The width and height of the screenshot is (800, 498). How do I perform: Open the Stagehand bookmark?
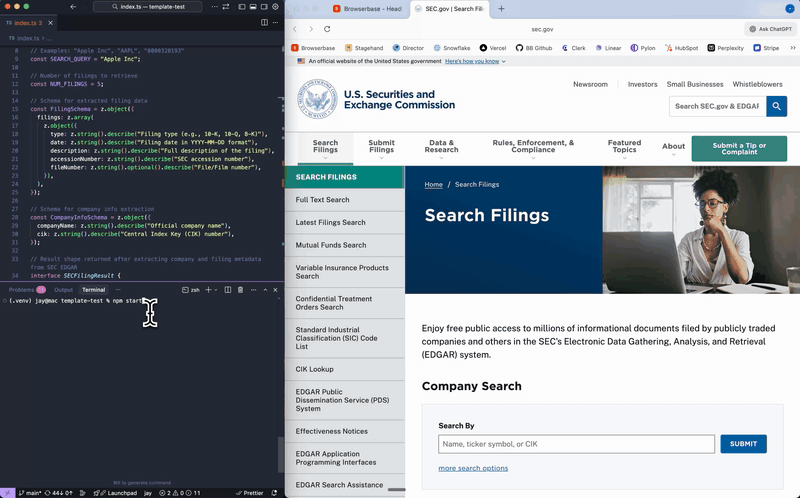(364, 48)
